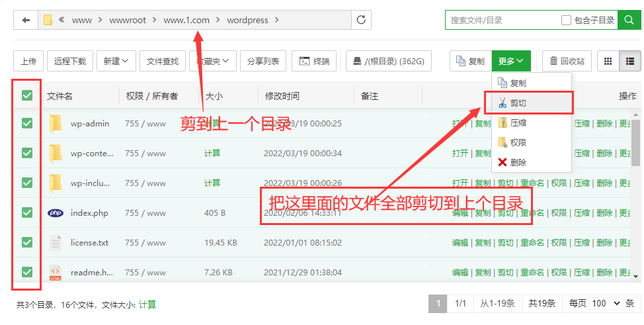Refresh the file list
The image size is (644, 325).
361,20
